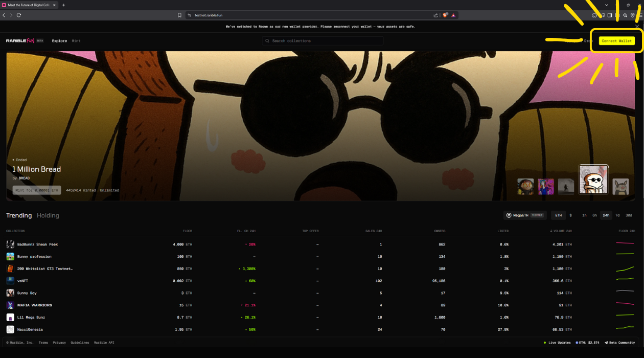Click the browser address bar URL
This screenshot has height=358, width=644.
click(209, 15)
